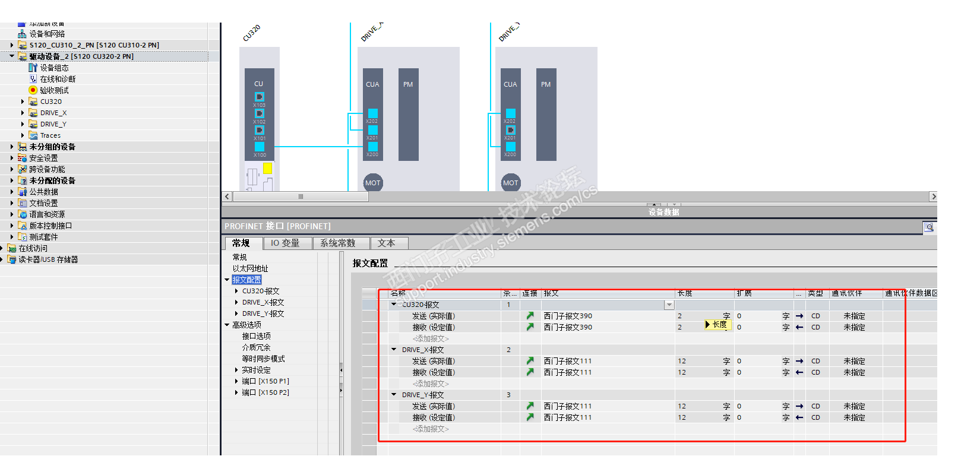Collapse the 高级选项 navigation node

227,325
